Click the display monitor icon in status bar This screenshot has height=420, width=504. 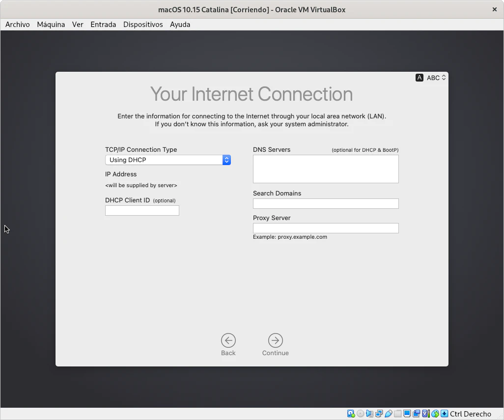pyautogui.click(x=407, y=414)
